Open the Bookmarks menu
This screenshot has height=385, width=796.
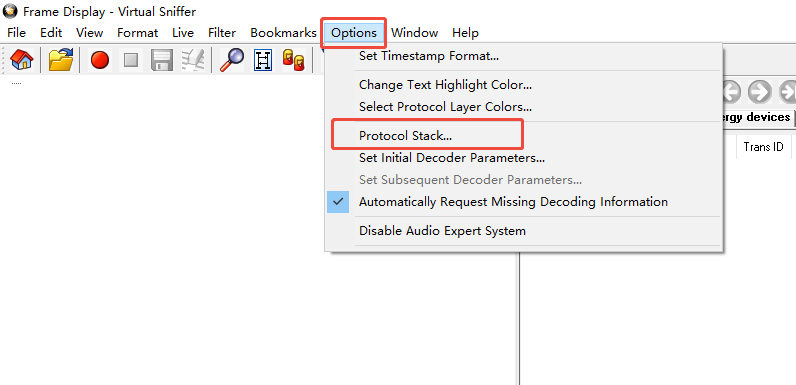click(x=283, y=33)
